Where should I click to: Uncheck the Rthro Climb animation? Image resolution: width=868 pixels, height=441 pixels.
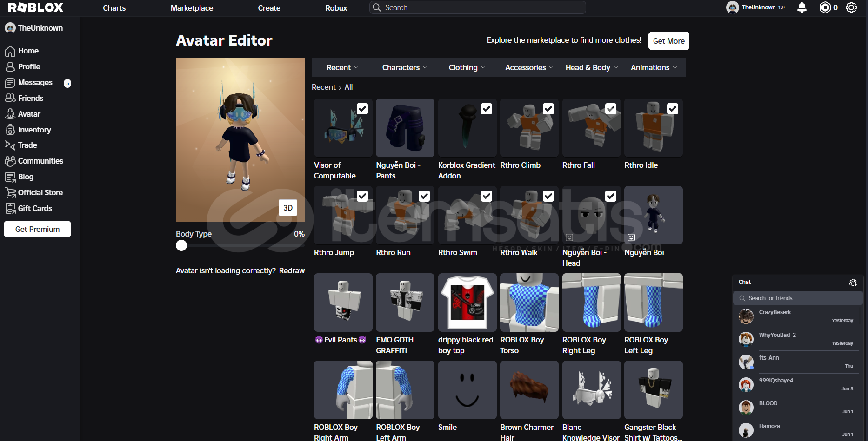click(548, 109)
